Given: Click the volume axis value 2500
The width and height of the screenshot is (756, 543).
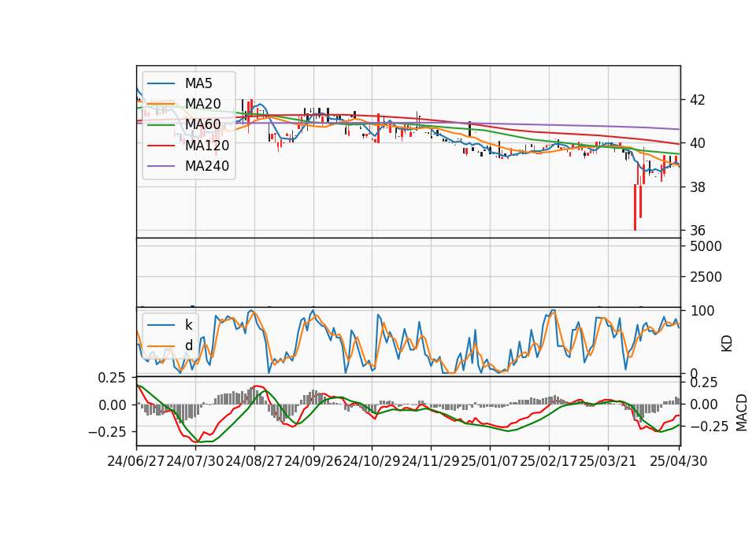Looking at the screenshot, I should (706, 278).
